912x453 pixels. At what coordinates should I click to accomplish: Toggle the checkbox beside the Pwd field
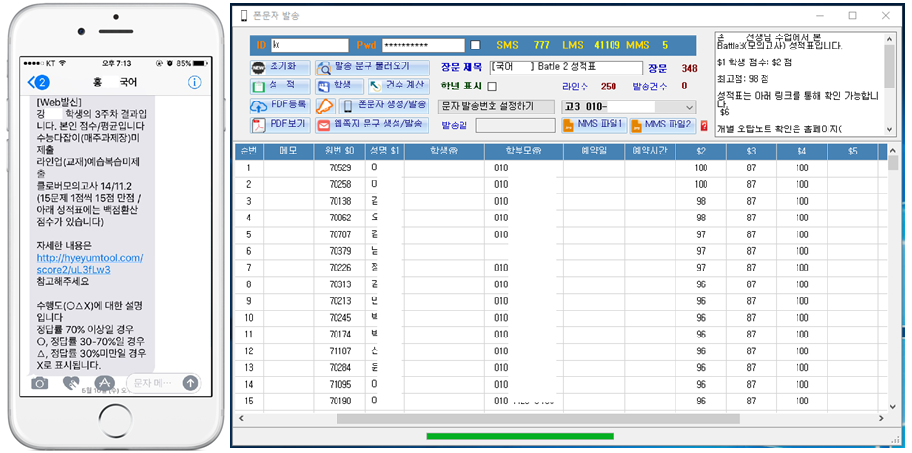[475, 45]
